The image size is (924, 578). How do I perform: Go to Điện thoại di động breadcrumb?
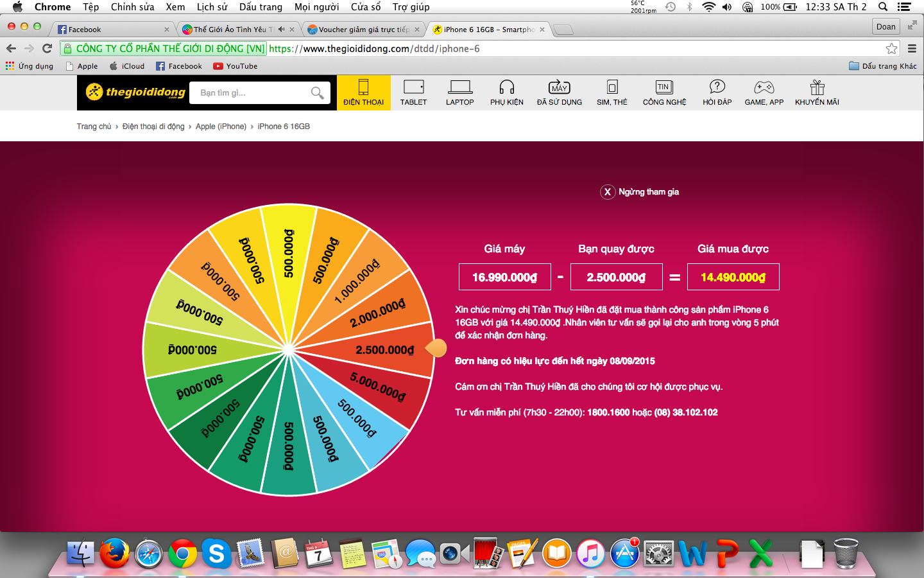(153, 127)
